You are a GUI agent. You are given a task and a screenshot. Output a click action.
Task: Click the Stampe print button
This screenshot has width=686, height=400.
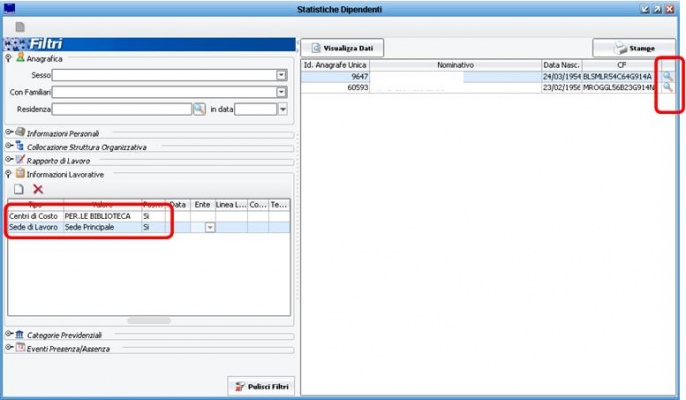tap(634, 48)
